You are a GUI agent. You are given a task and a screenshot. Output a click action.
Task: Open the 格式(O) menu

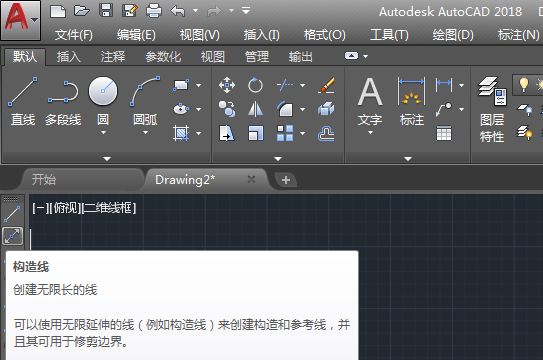[x=324, y=35]
